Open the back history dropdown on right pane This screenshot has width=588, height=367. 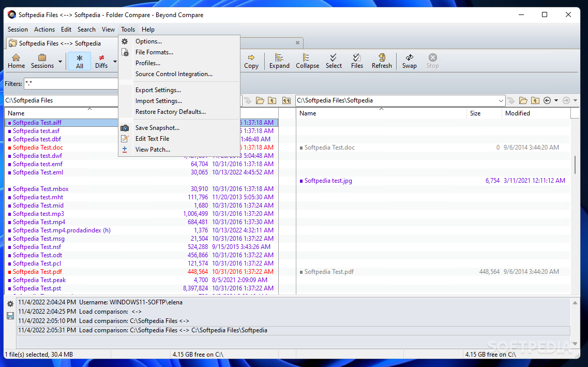click(556, 100)
